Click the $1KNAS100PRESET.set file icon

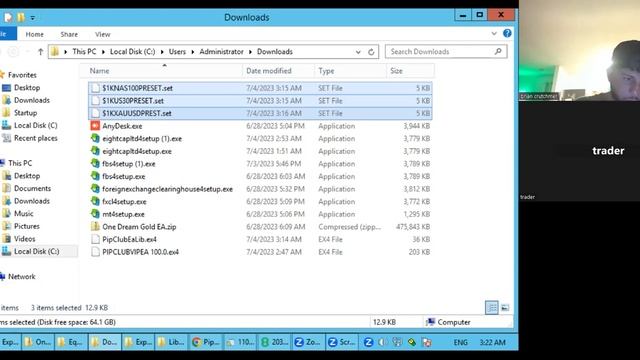pos(95,88)
